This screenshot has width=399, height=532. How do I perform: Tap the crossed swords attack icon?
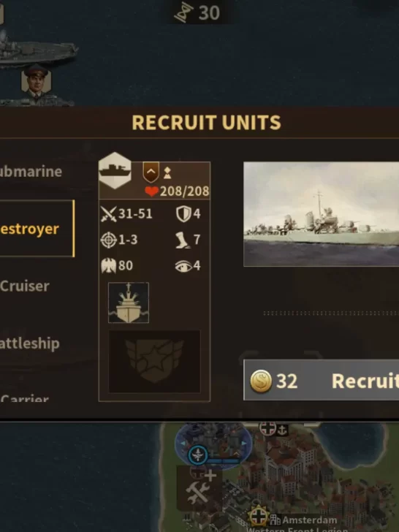click(x=109, y=214)
